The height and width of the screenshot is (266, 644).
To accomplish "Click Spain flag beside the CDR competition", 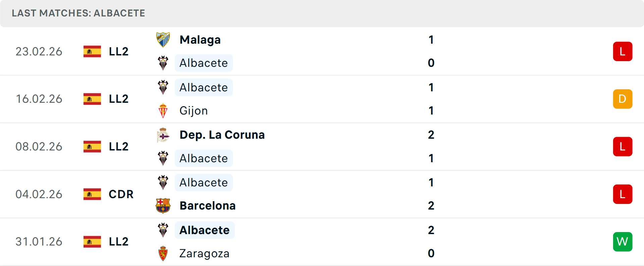I will click(x=92, y=194).
